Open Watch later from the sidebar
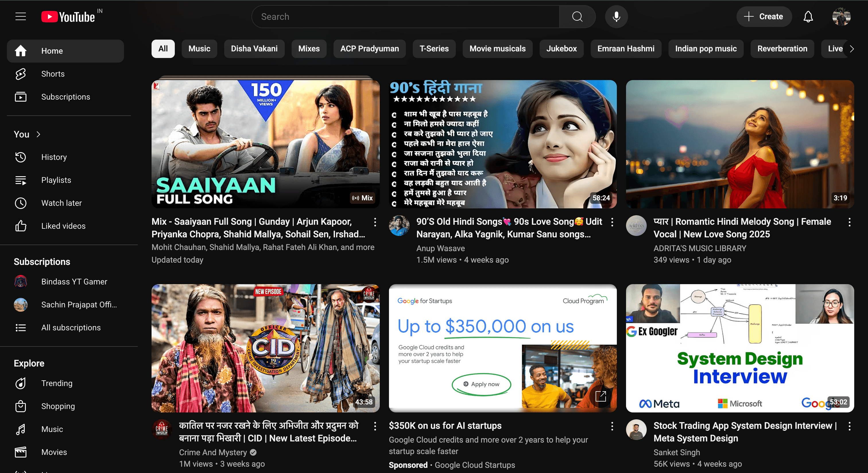This screenshot has height=473, width=868. (61, 203)
